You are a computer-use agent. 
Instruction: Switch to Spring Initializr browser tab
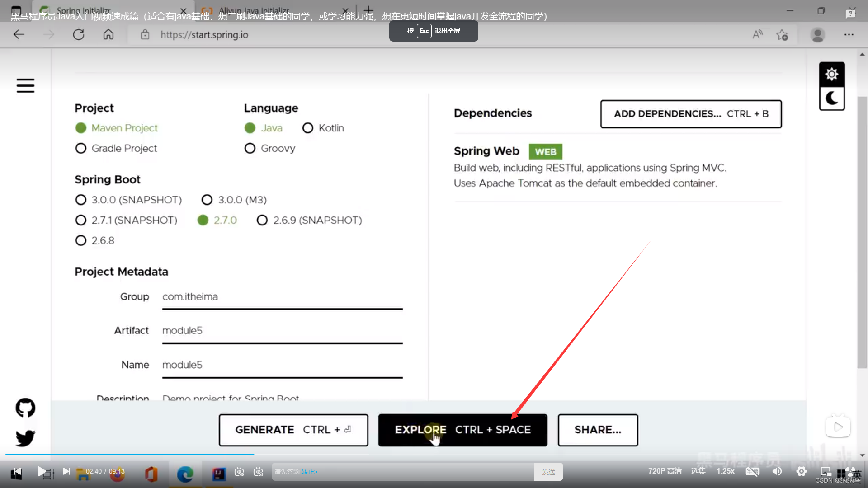[x=113, y=10]
